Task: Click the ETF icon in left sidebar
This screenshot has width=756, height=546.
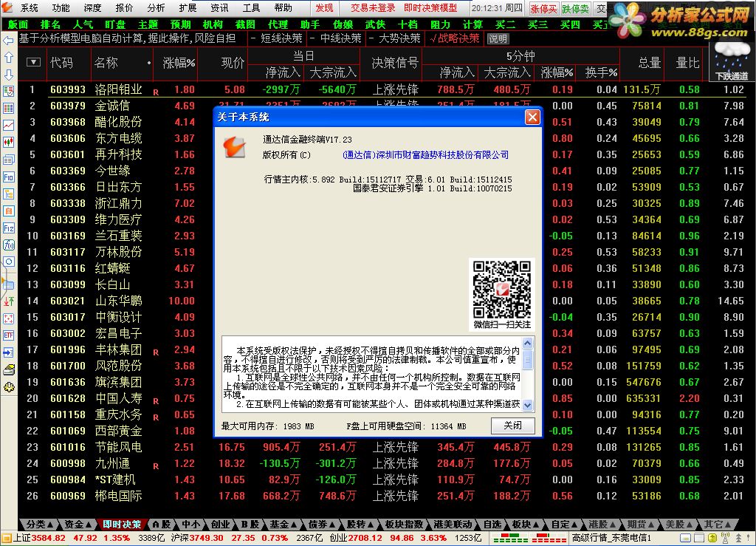Action: 8,335
